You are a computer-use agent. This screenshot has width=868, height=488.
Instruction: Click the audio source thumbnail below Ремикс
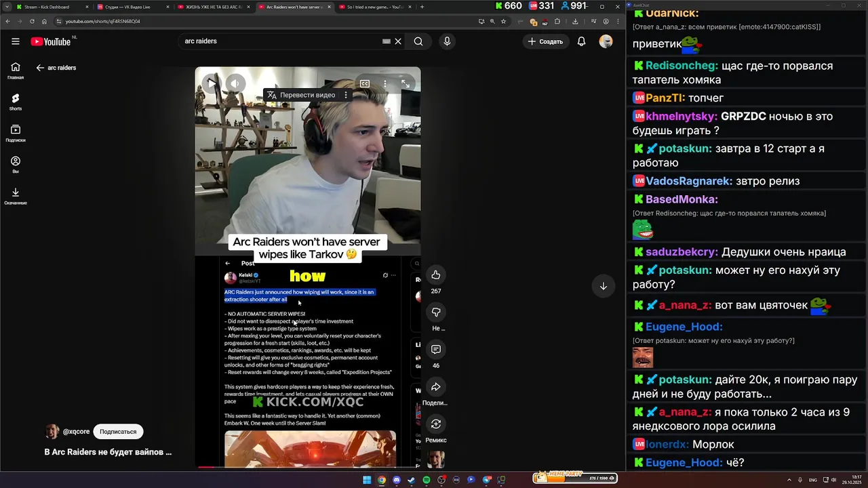click(436, 459)
